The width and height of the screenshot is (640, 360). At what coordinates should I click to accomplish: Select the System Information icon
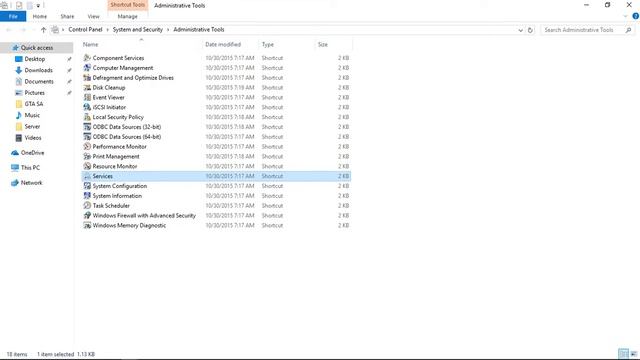(x=87, y=196)
